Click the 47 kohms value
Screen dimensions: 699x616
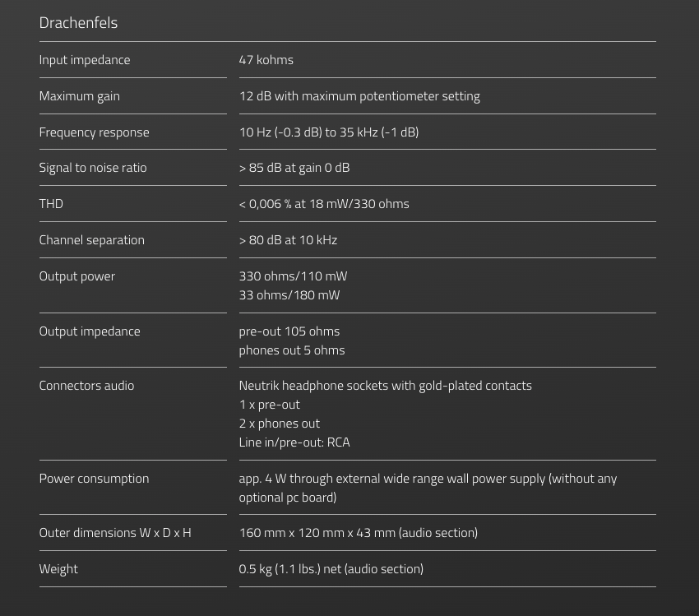(x=266, y=60)
